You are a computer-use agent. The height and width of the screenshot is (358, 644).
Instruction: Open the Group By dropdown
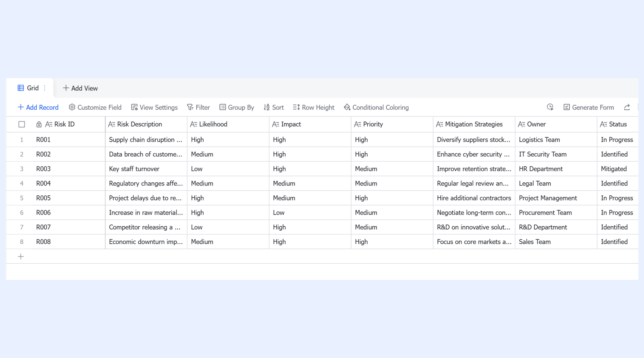[237, 107]
